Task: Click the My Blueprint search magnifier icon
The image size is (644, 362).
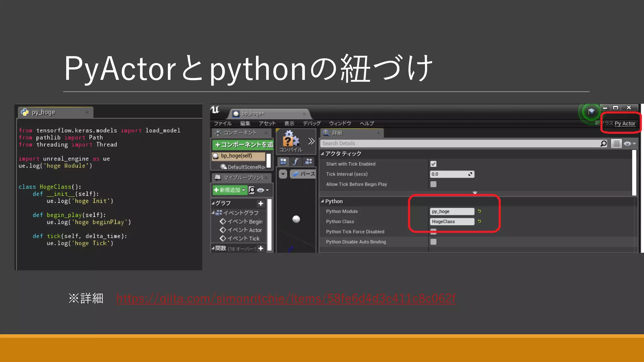Action: coord(252,190)
